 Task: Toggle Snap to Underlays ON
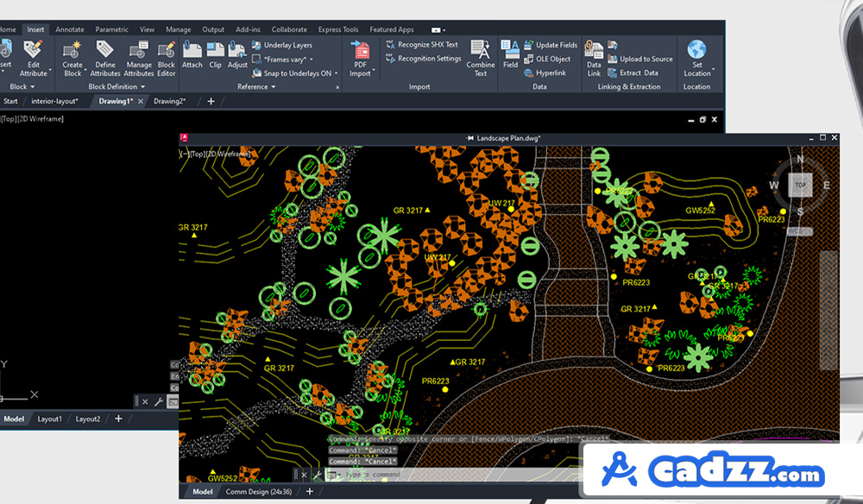click(x=293, y=73)
